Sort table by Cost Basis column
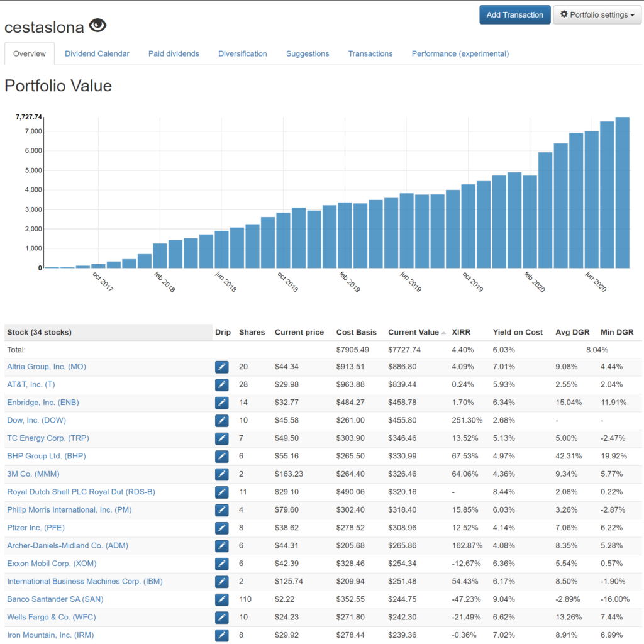The width and height of the screenshot is (644, 644). point(357,332)
